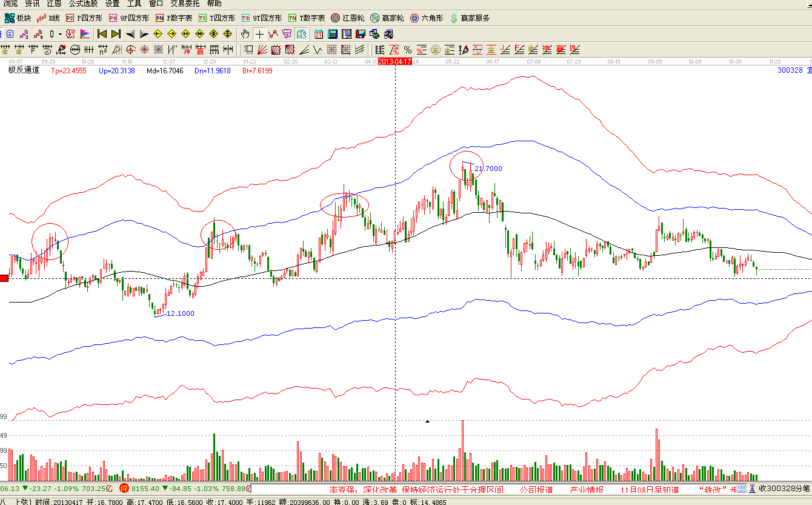Viewport: 812px width, 505px height.
Task: Click the percent sign tool icon
Action: (408, 49)
